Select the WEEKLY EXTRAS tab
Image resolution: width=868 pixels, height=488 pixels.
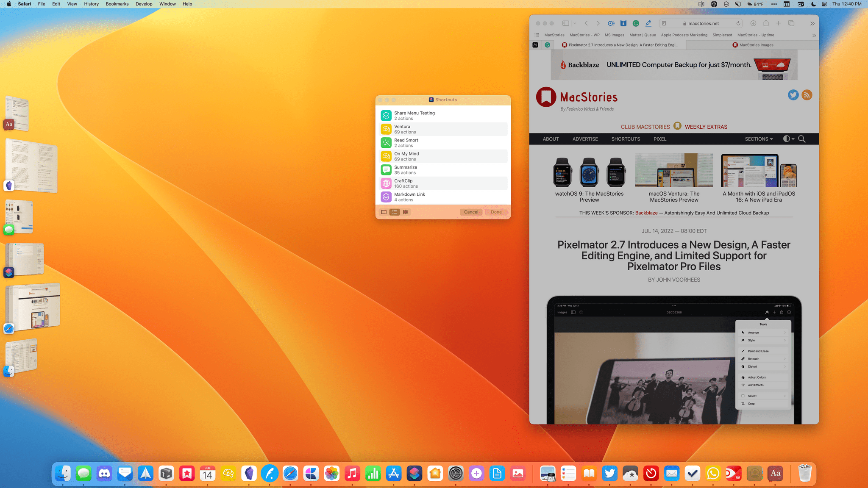click(x=706, y=126)
